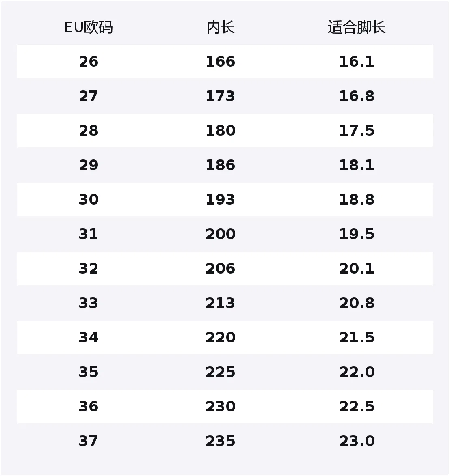Click inner length value 230

[x=221, y=407]
